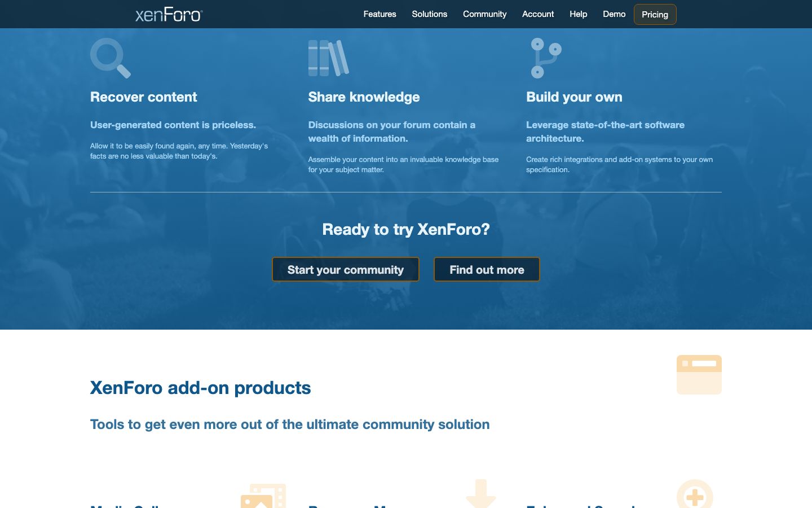This screenshot has height=508, width=812.
Task: Click the orange window icon beside add-on products
Action: tap(699, 375)
